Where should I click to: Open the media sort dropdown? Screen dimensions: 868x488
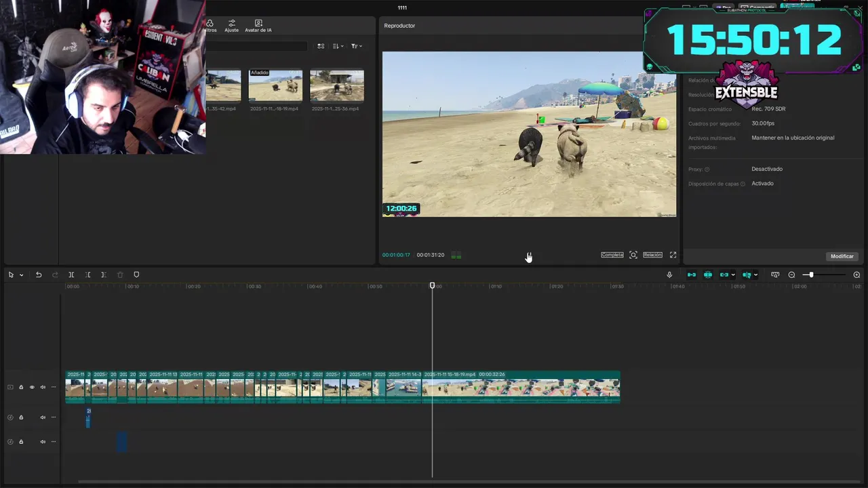(338, 46)
